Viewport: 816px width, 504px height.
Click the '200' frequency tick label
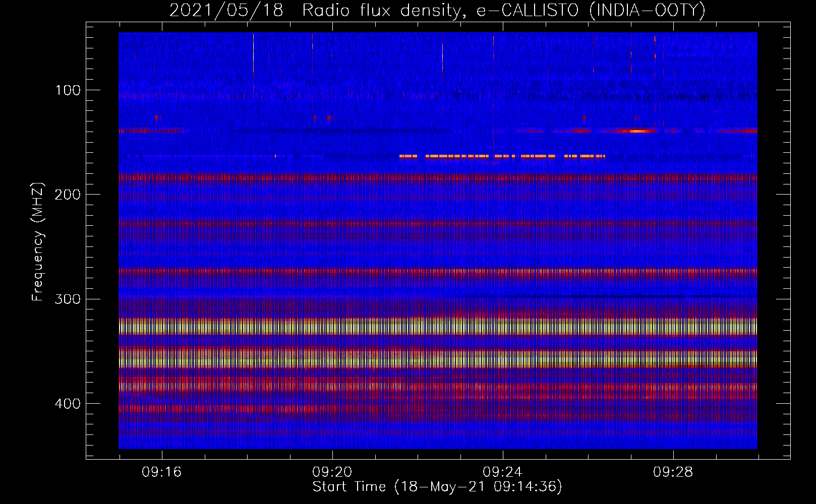(x=68, y=195)
